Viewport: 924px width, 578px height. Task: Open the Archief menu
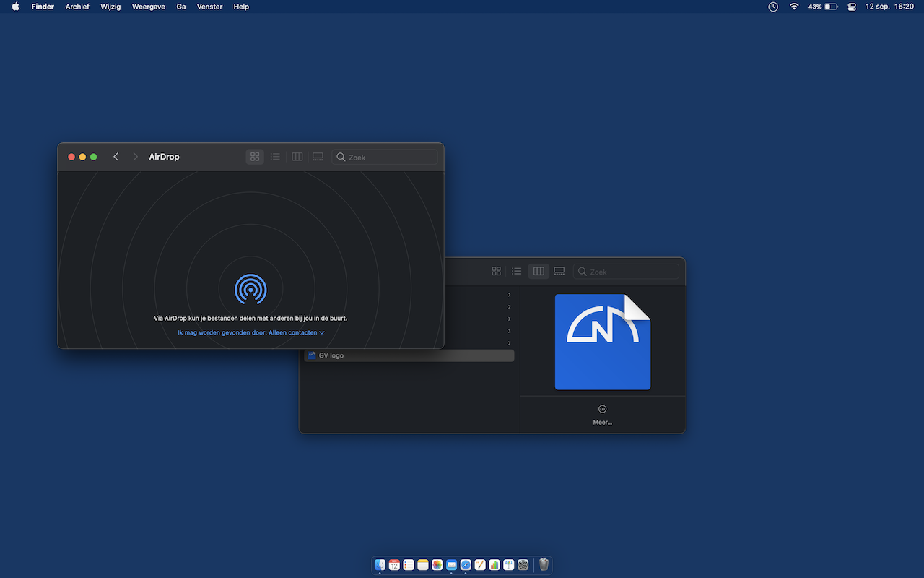(77, 7)
